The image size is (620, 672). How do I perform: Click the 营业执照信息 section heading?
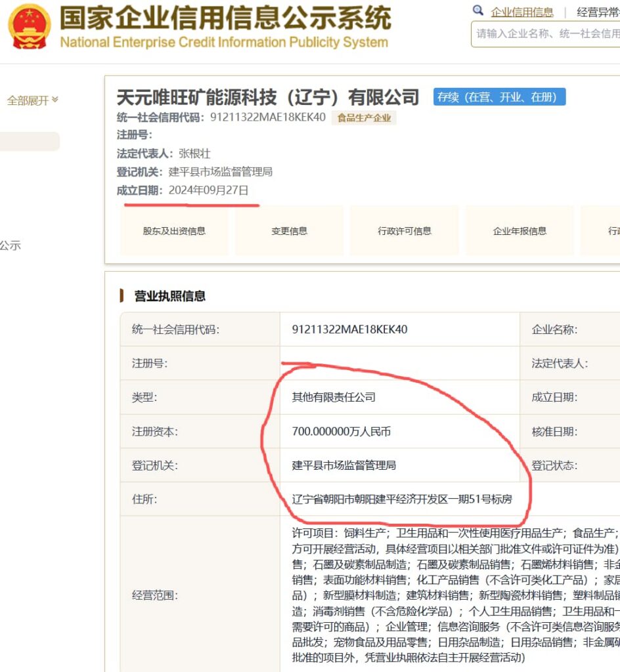tap(170, 296)
